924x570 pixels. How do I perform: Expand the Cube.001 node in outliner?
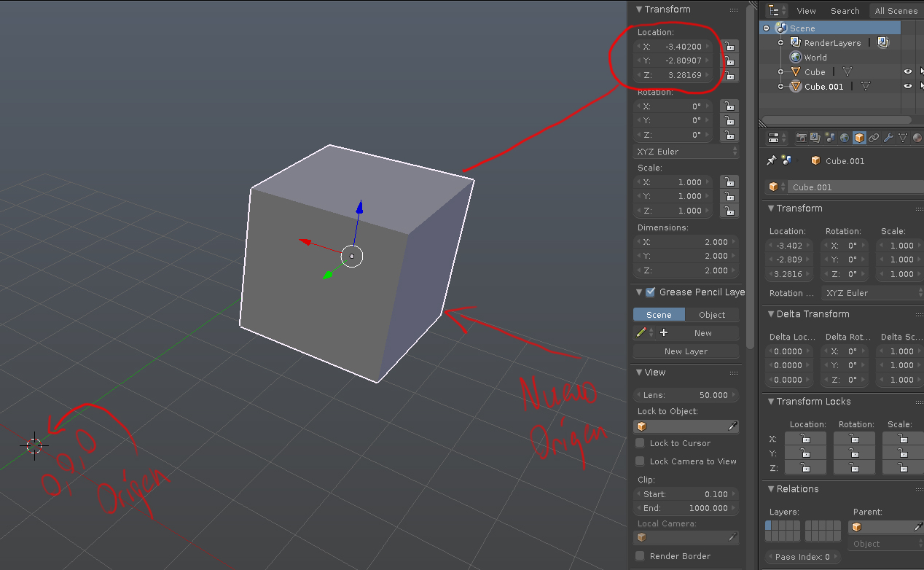coord(780,87)
